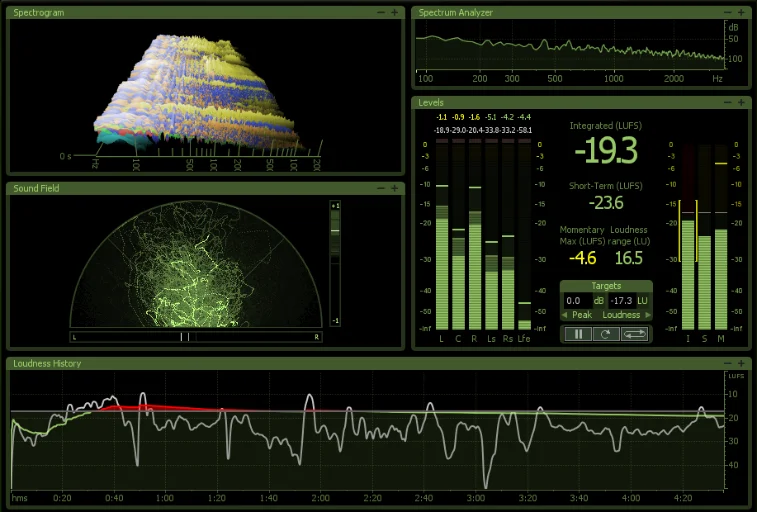Viewport: 757px width, 512px height.
Task: Expand the Spectrogram panel with its plus icon
Action: point(394,13)
